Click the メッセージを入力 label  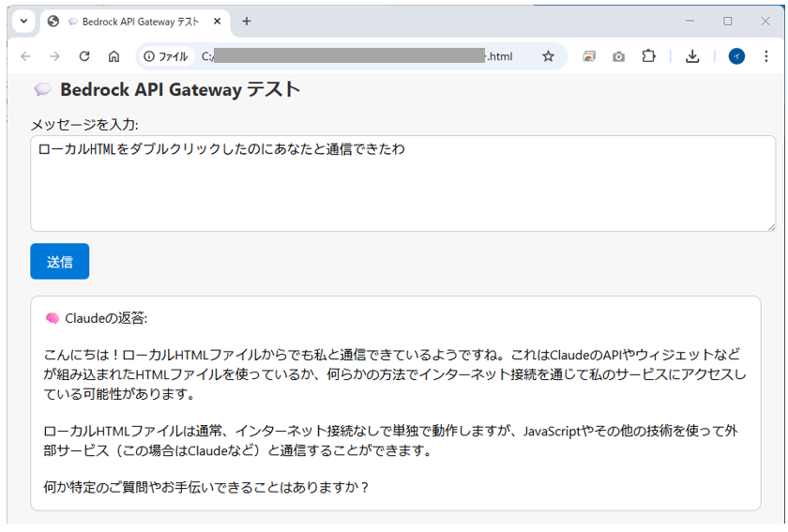84,124
